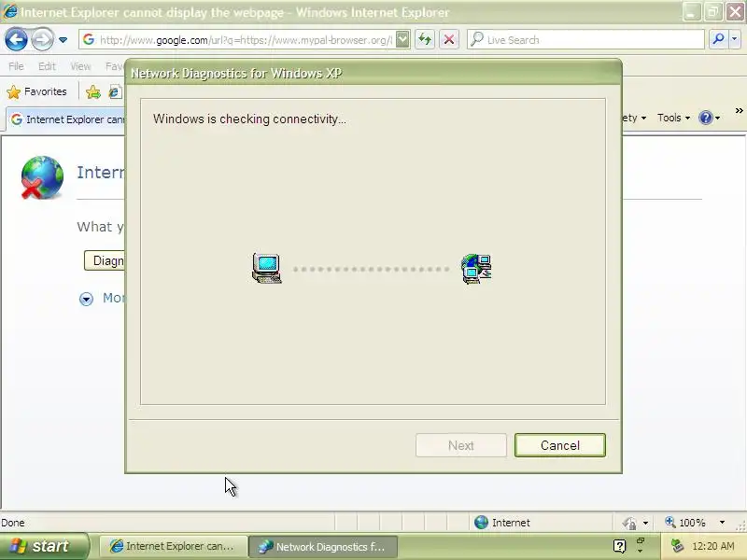
Task: Click the 12:20 AM clock
Action: 712,546
